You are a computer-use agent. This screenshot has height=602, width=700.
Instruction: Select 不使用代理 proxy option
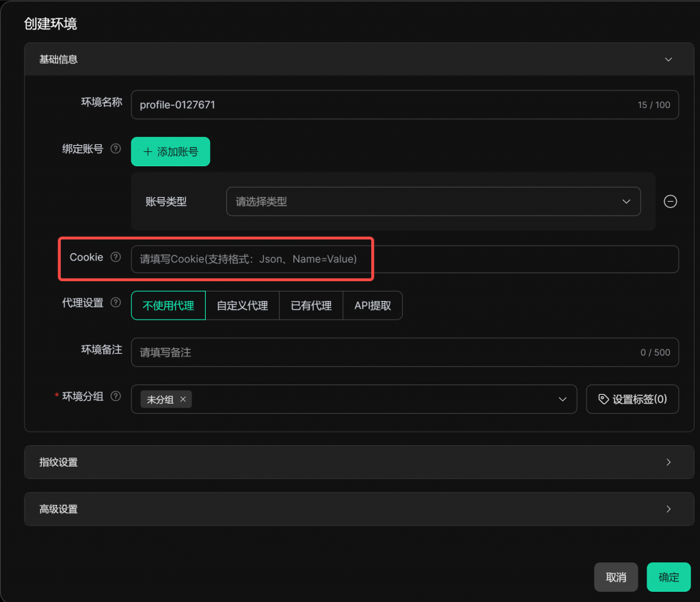[x=168, y=306]
